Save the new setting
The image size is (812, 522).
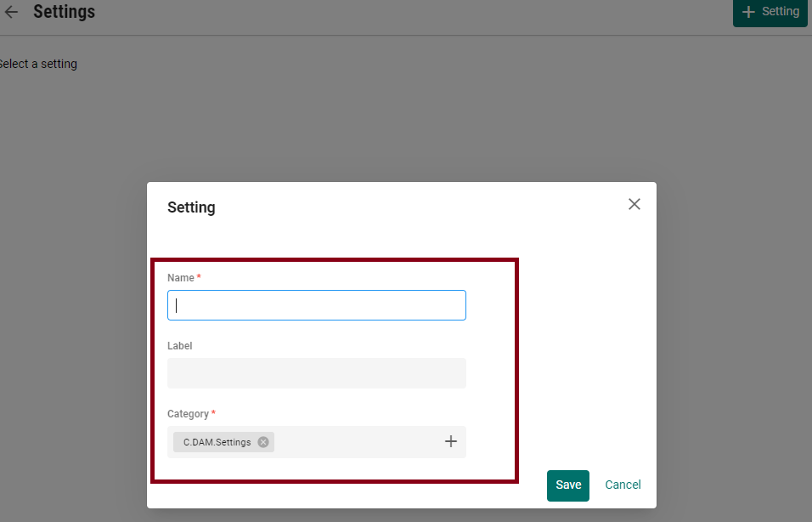coord(568,485)
